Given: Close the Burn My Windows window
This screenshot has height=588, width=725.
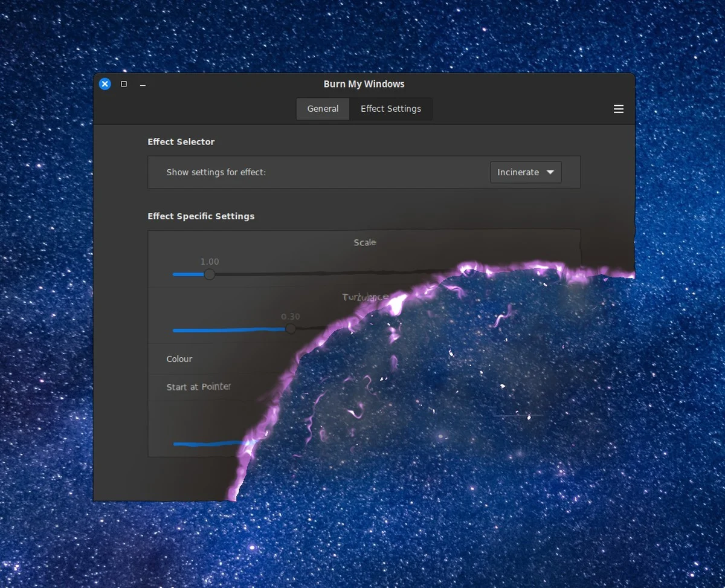Looking at the screenshot, I should tap(105, 84).
